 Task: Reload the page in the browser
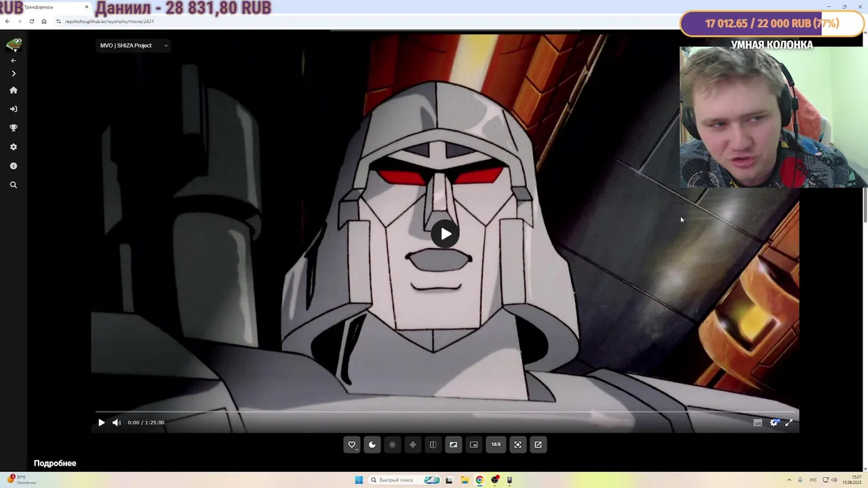(x=31, y=21)
